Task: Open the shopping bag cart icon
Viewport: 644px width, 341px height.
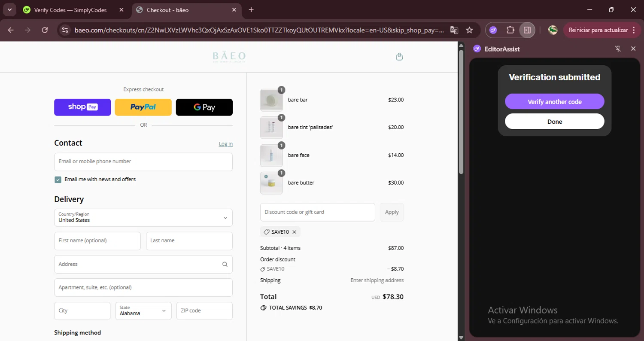Action: [399, 57]
